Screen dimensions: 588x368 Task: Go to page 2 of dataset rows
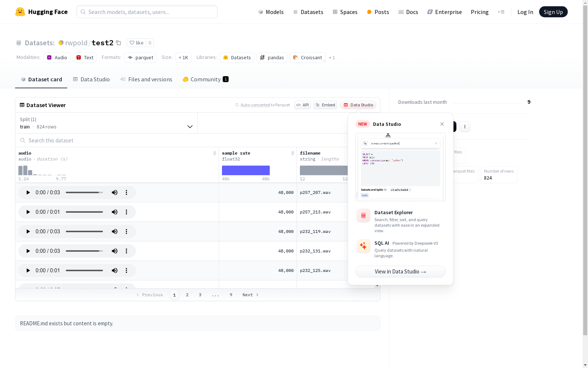click(x=187, y=295)
